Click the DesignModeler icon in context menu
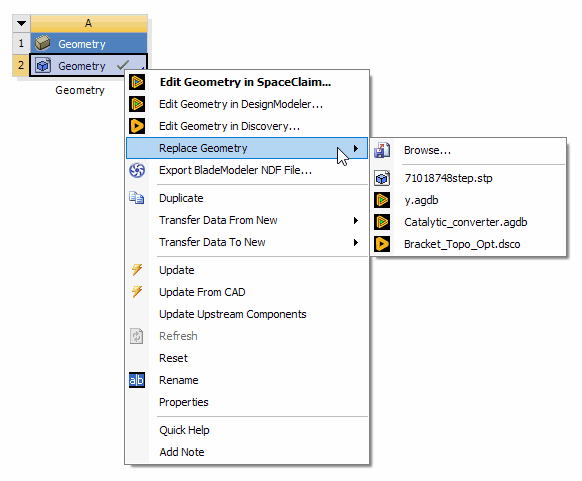This screenshot has width=582, height=481. tap(137, 104)
